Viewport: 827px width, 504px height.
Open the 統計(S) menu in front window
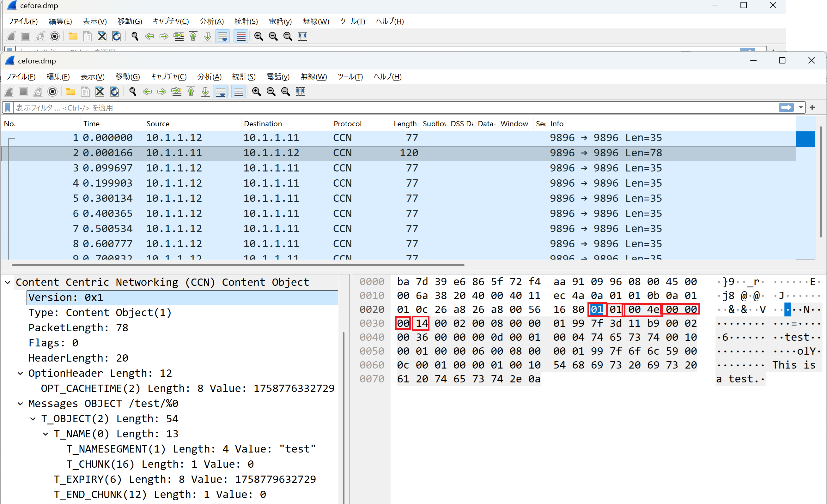(x=244, y=77)
